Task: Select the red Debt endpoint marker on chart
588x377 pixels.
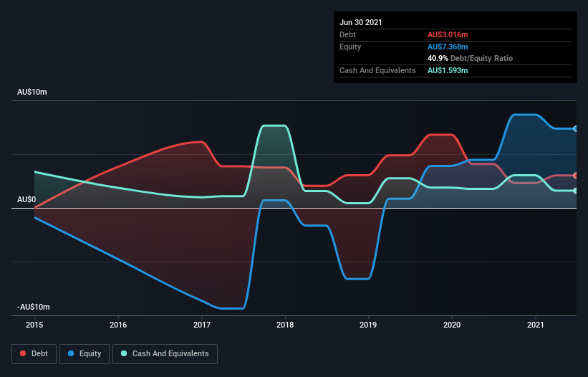Action: tap(575, 176)
